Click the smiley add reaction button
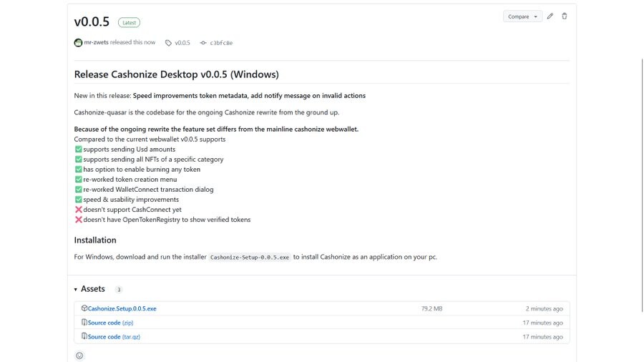The image size is (644, 362). click(x=79, y=356)
